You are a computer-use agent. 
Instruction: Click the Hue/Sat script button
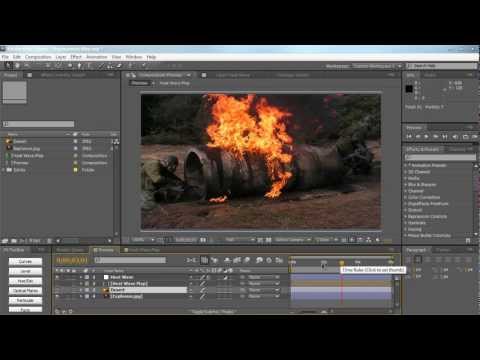(x=25, y=281)
